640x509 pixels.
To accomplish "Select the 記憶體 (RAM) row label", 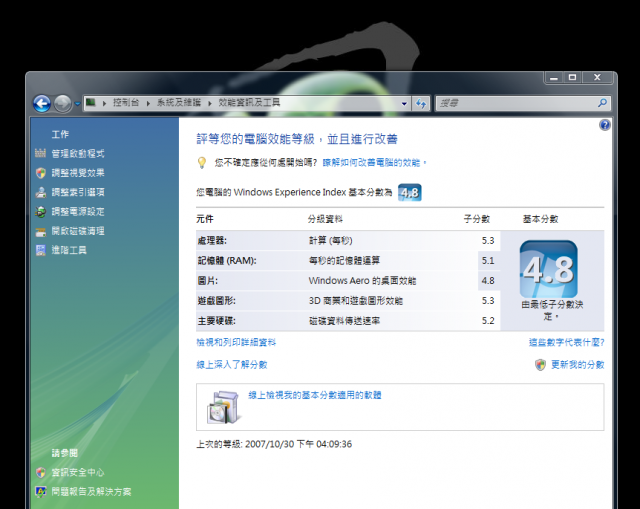I will pyautogui.click(x=227, y=261).
